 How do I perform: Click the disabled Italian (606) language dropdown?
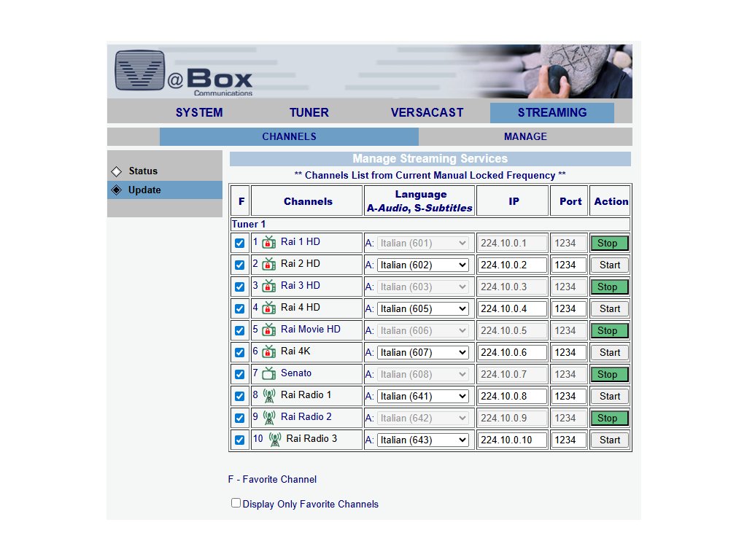tap(423, 331)
